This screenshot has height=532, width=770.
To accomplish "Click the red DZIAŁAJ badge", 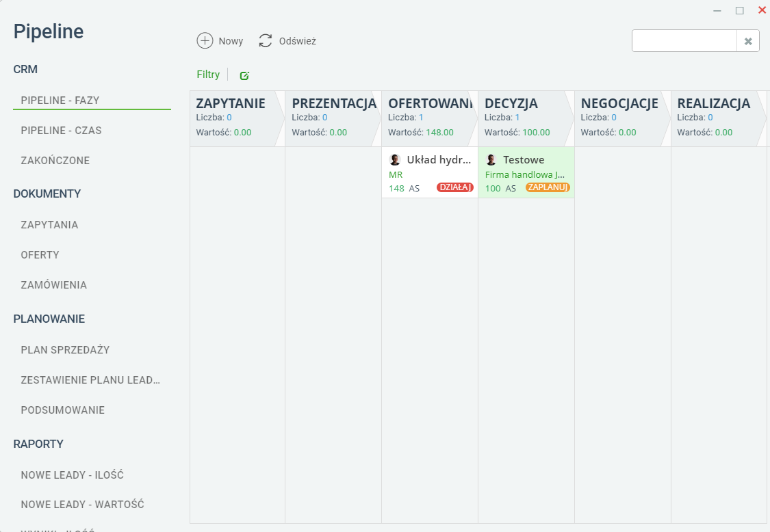I will pyautogui.click(x=454, y=187).
